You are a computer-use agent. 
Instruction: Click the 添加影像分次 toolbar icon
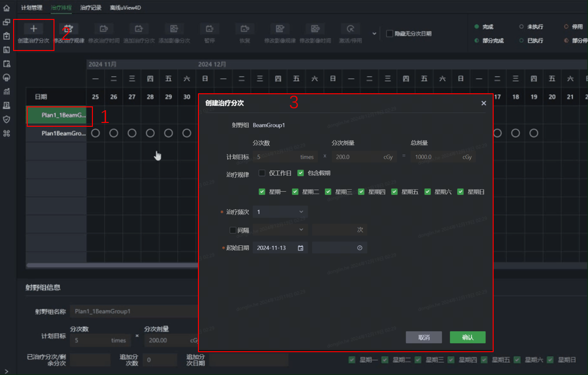[174, 29]
